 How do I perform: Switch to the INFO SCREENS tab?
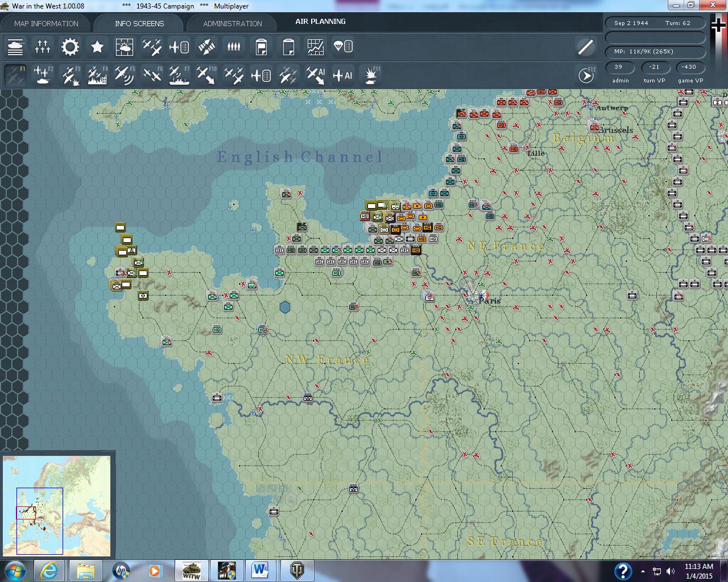pos(139,23)
